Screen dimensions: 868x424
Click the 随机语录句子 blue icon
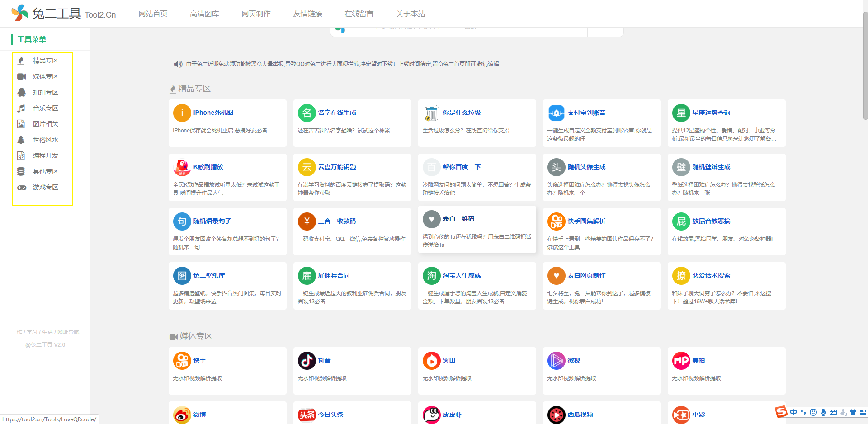tap(182, 221)
